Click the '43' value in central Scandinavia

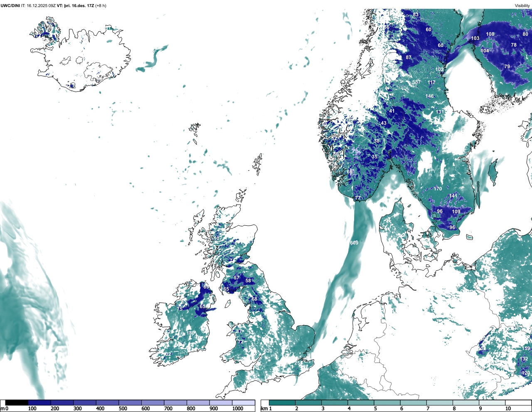pos(384,123)
